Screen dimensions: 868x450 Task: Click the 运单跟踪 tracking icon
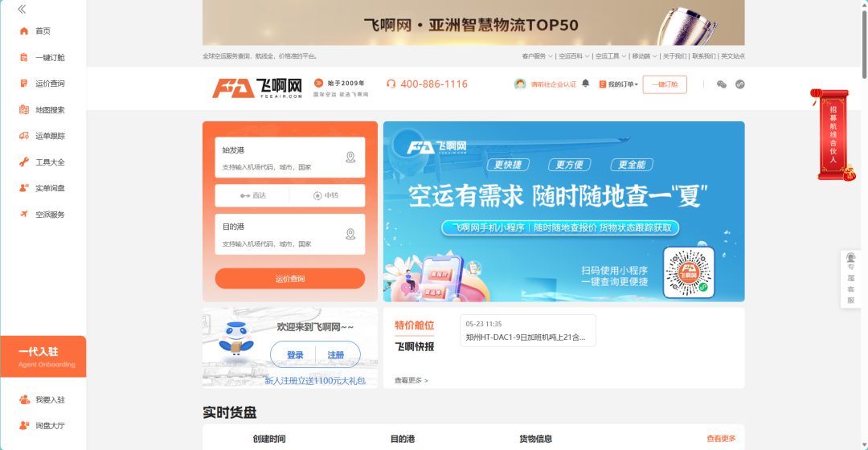point(24,136)
